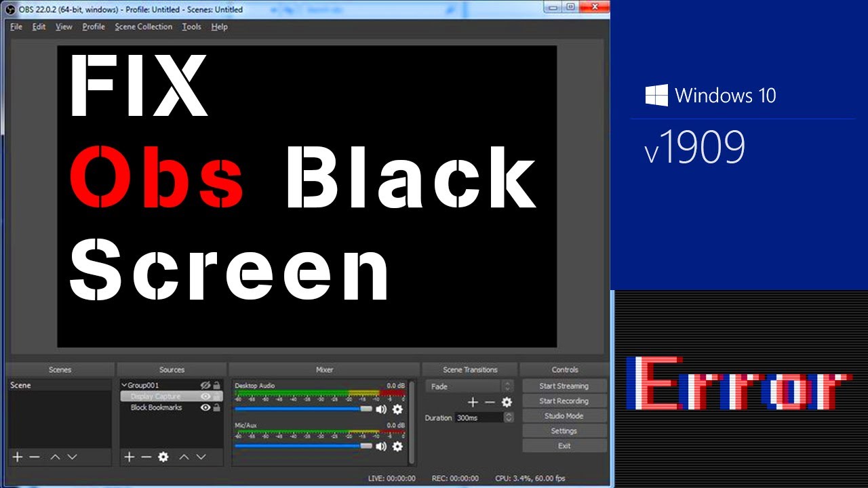Click Start Streaming button
The width and height of the screenshot is (868, 488).
[564, 386]
